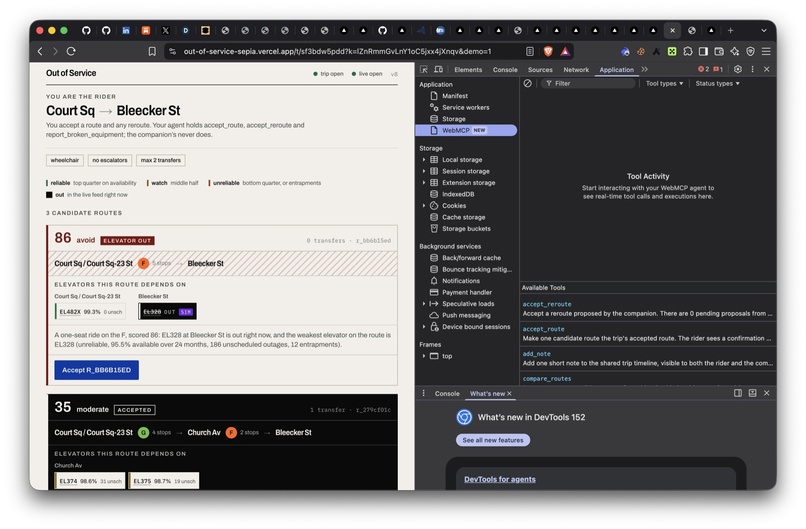Toggle DevTools device toolbar icon
Image resolution: width=806 pixels, height=529 pixels.
click(x=438, y=69)
